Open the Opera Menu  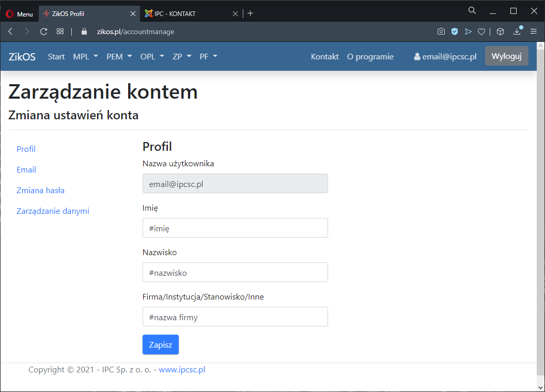click(x=20, y=14)
